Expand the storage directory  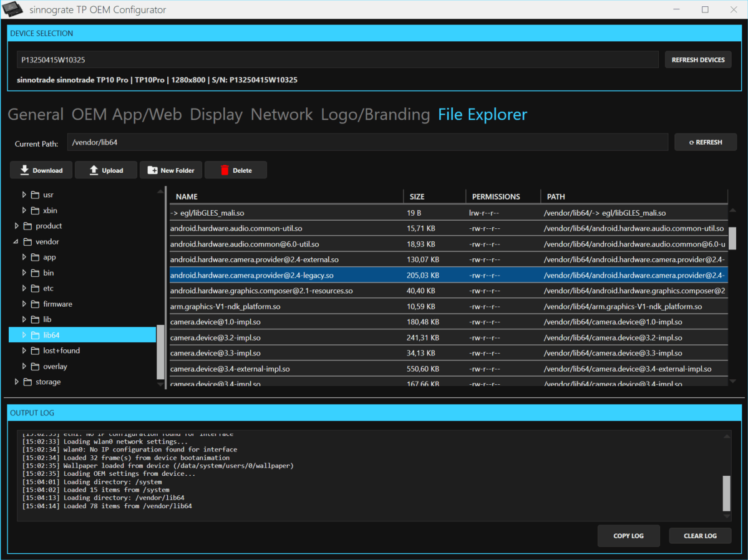tap(17, 382)
